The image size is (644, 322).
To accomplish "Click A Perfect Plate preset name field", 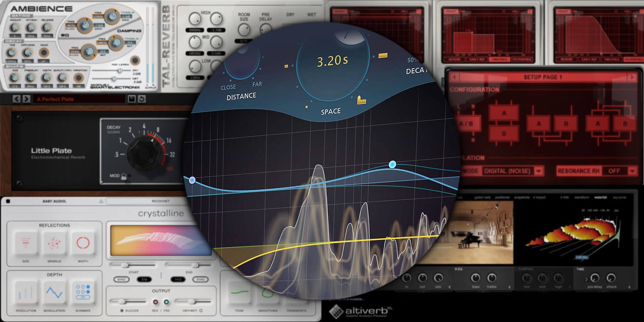I will 79,99.
